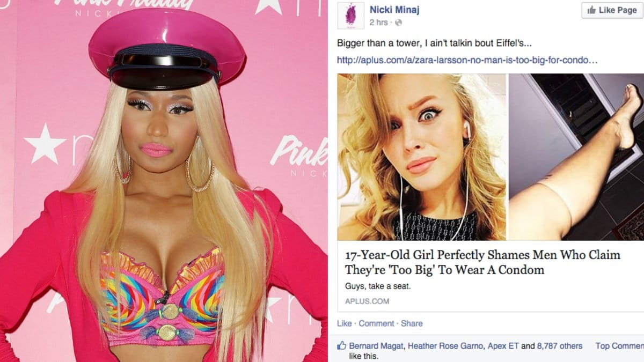
Task: Click the blue thumbs-up likes icon
Action: coord(342,346)
